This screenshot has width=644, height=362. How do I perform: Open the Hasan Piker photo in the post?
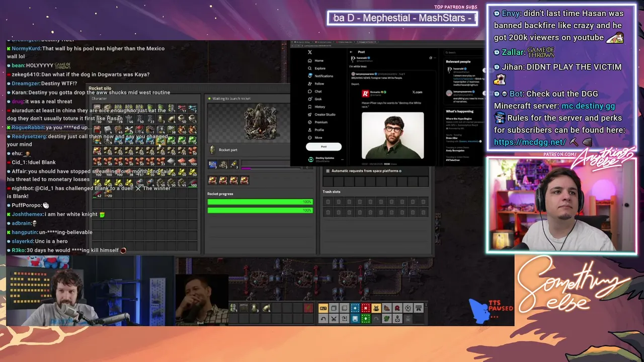point(392,135)
